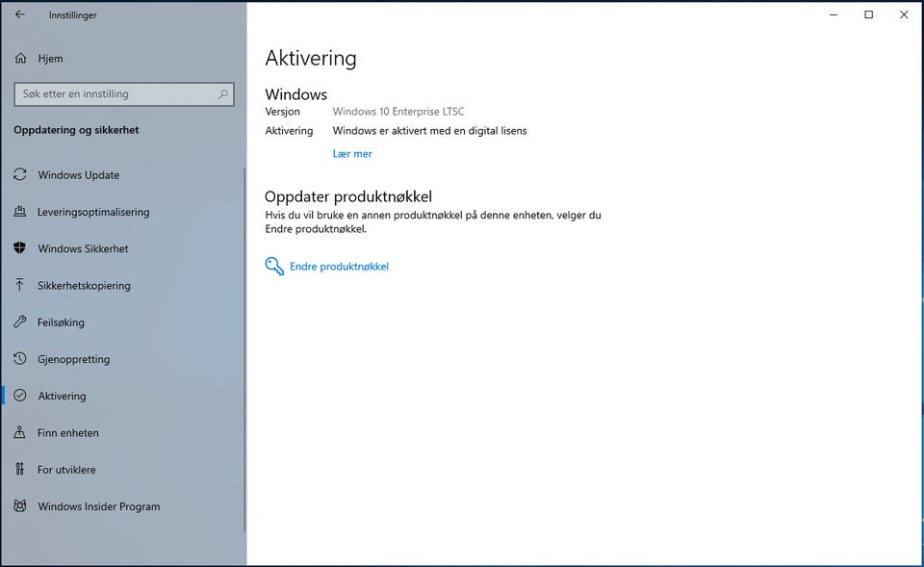924x567 pixels.
Task: Click the Gjenoppretting history icon
Action: click(20, 358)
